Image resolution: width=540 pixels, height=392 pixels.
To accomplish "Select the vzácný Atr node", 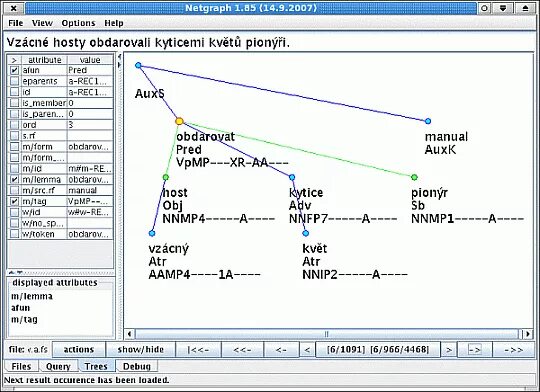I will click(x=152, y=233).
